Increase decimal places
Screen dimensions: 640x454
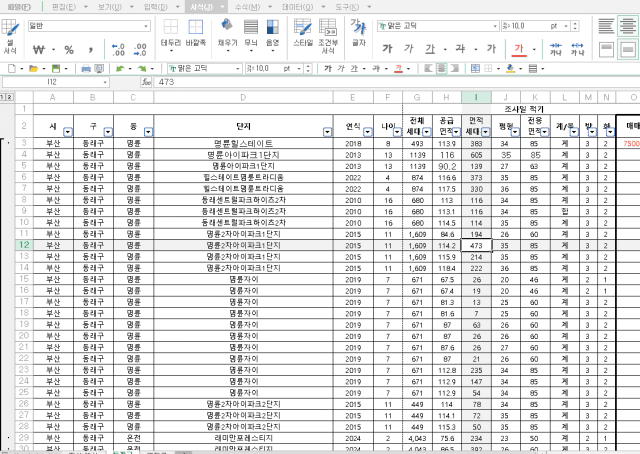118,50
